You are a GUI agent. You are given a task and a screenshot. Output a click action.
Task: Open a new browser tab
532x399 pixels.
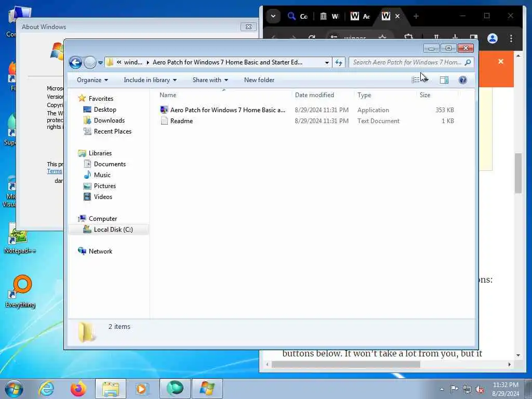click(416, 16)
